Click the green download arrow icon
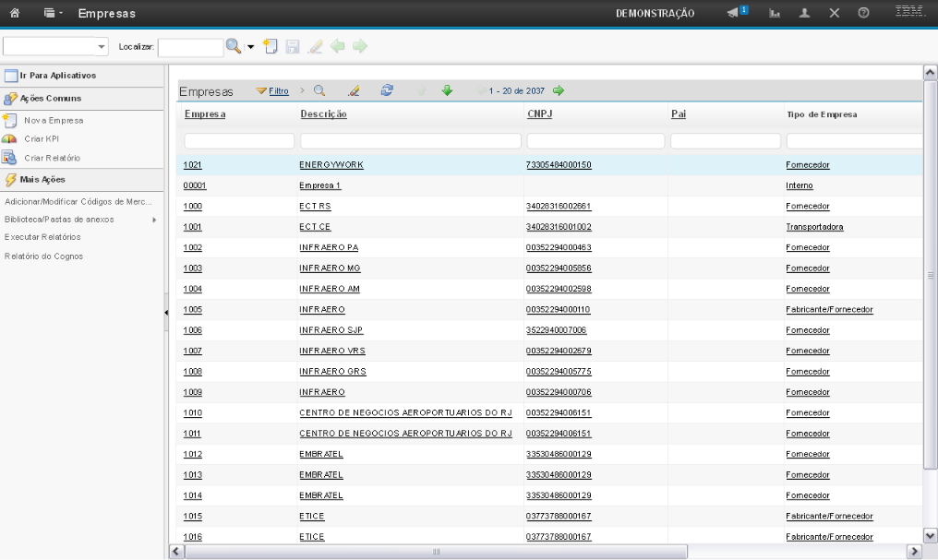The height and width of the screenshot is (560, 938). point(447,90)
